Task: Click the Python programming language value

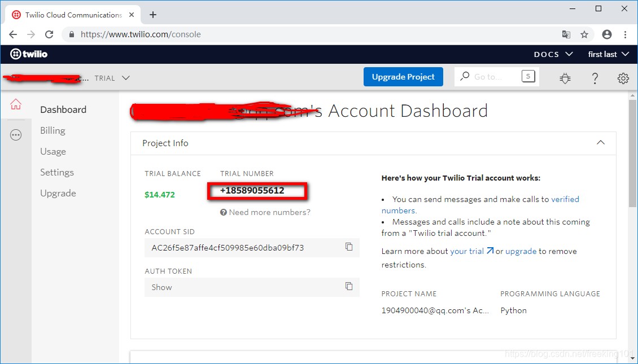Action: coord(513,310)
